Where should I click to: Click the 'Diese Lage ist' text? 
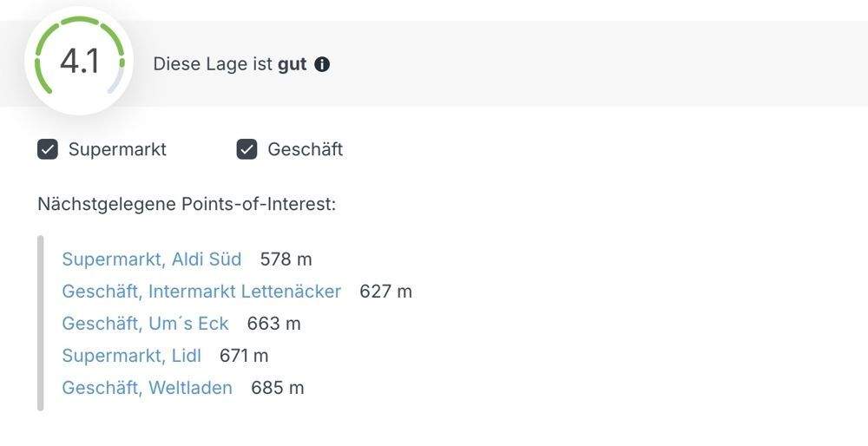214,64
